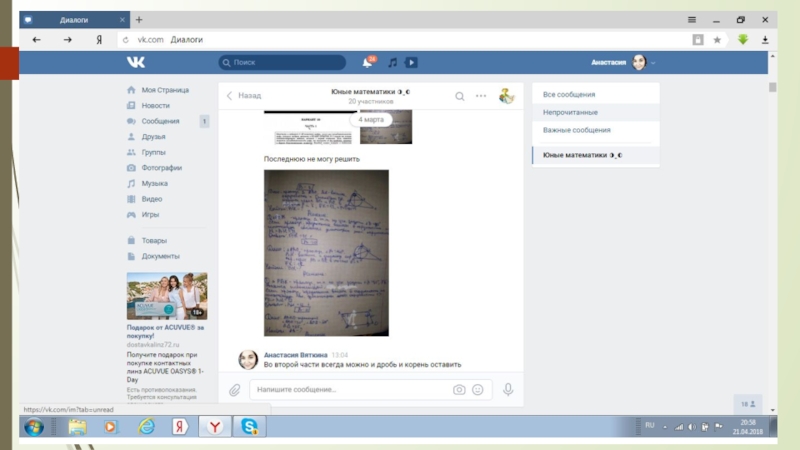Image resolution: width=800 pixels, height=450 pixels.
Task: Click the camera photo icon in message box
Action: coord(459,390)
